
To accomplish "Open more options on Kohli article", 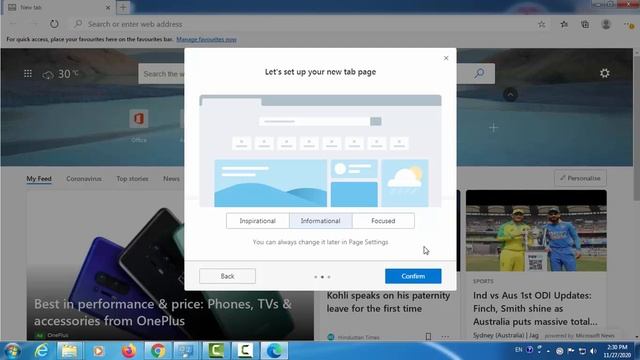I will pos(445,337).
